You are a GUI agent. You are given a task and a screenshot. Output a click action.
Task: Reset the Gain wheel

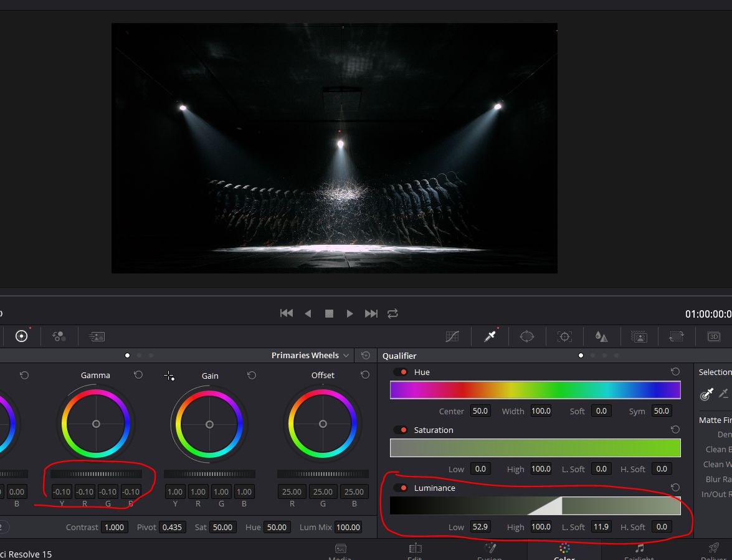[252, 375]
